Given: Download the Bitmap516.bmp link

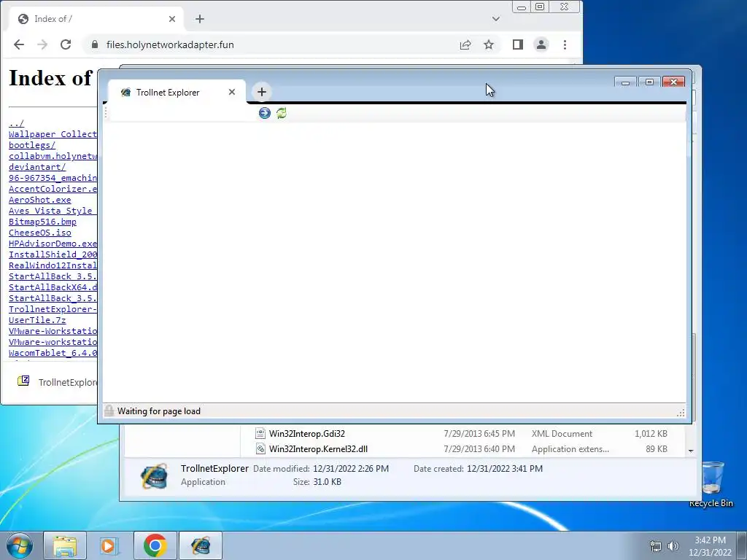Looking at the screenshot, I should click(42, 222).
